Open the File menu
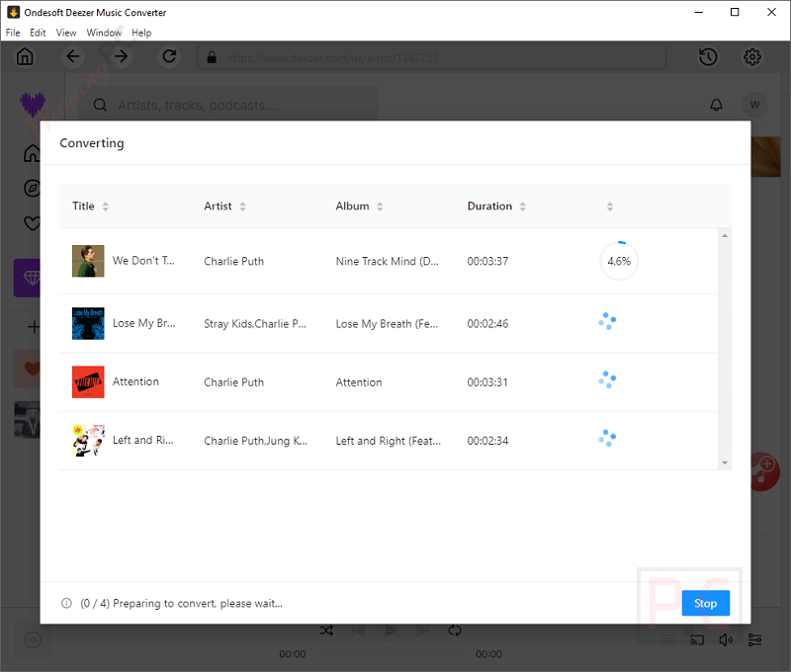 pos(13,33)
